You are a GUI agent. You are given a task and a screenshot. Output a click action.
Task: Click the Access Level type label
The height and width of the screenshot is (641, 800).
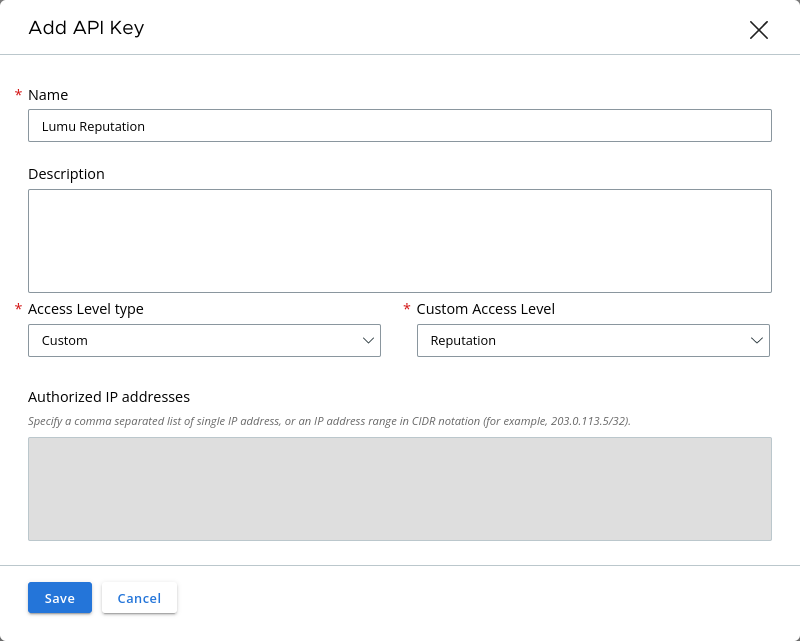86,309
